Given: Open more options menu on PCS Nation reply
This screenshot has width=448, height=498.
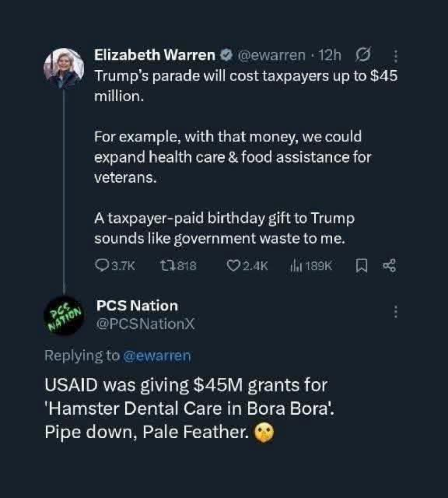Looking at the screenshot, I should tap(395, 312).
